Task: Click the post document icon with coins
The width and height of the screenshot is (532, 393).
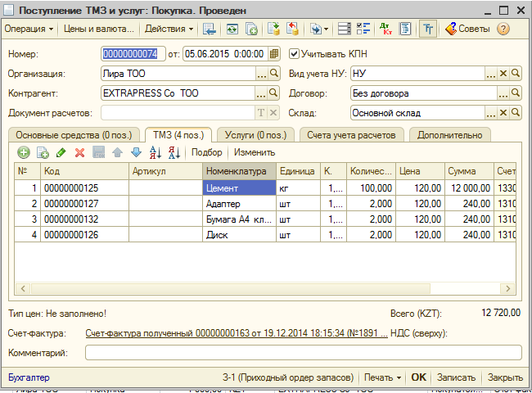Action: [x=273, y=29]
